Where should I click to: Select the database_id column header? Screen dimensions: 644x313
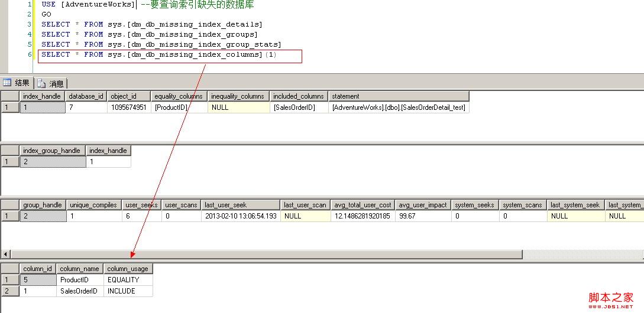(x=86, y=96)
